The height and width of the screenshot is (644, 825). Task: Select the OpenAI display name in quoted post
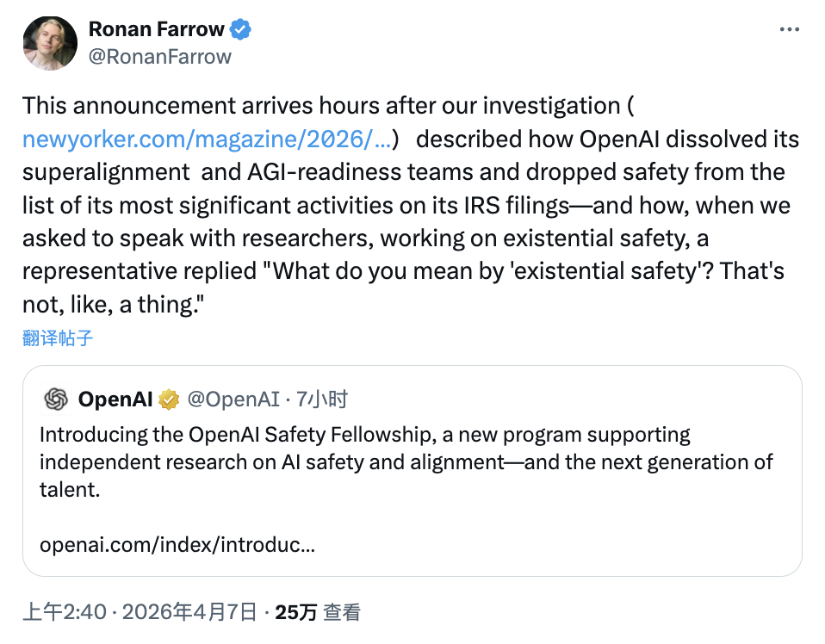point(115,399)
